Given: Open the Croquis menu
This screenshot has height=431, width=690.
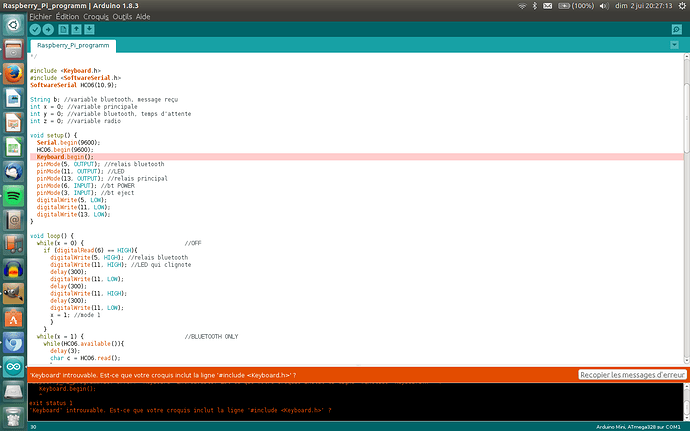Looking at the screenshot, I should (96, 17).
